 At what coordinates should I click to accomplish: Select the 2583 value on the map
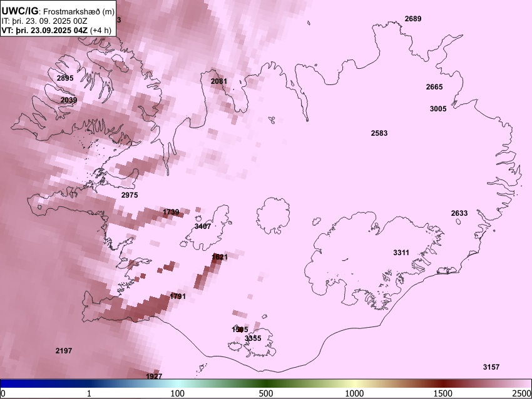[379, 133]
